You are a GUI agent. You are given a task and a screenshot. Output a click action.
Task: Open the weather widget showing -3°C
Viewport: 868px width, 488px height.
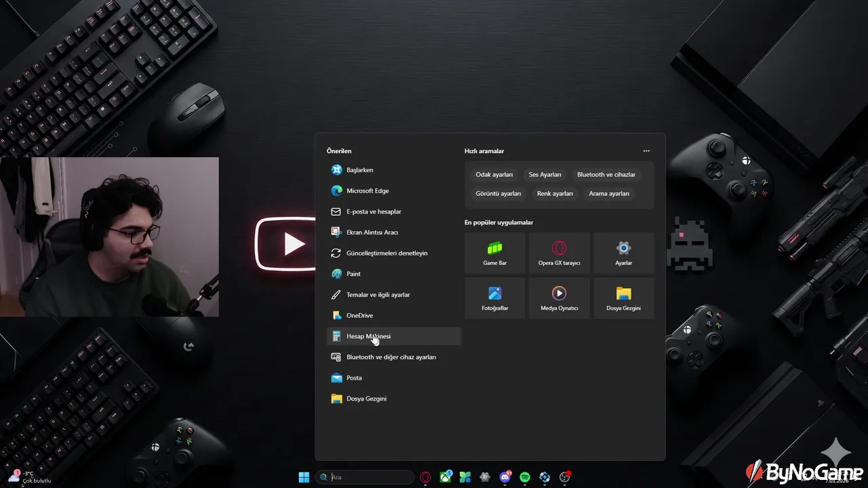(29, 477)
